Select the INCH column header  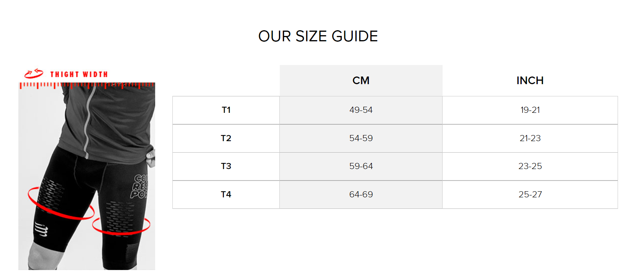530,80
